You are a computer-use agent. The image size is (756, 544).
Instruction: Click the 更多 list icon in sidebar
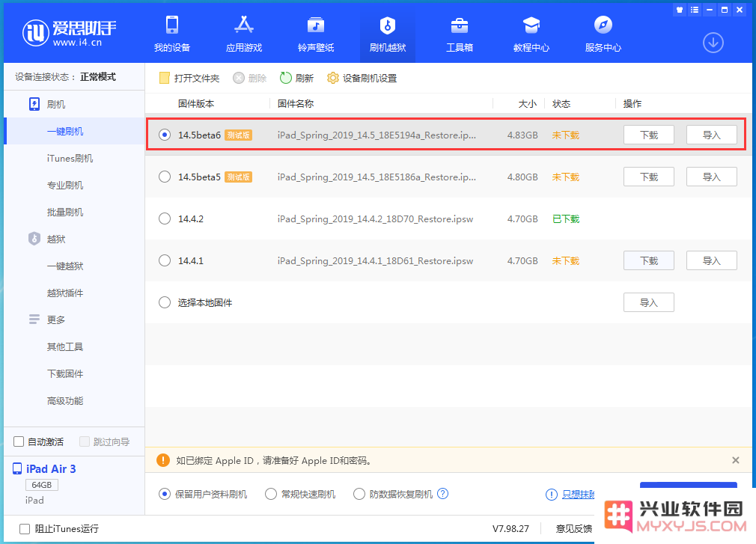[34, 320]
